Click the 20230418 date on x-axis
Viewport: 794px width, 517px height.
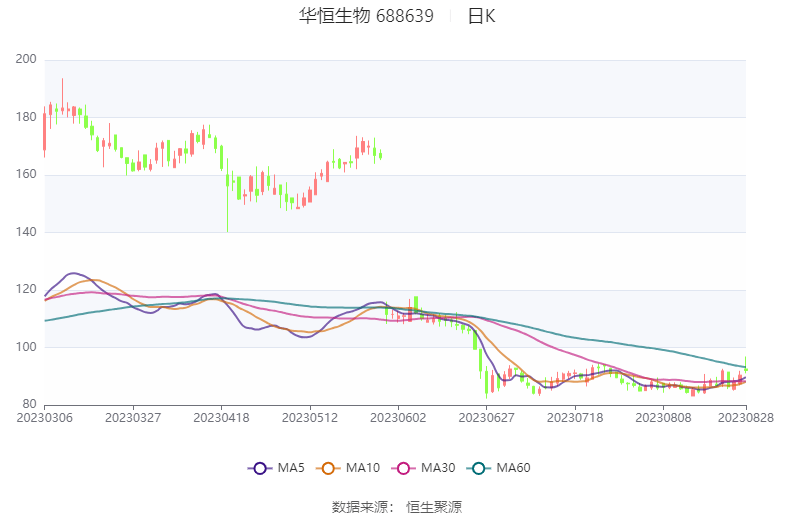click(x=221, y=418)
